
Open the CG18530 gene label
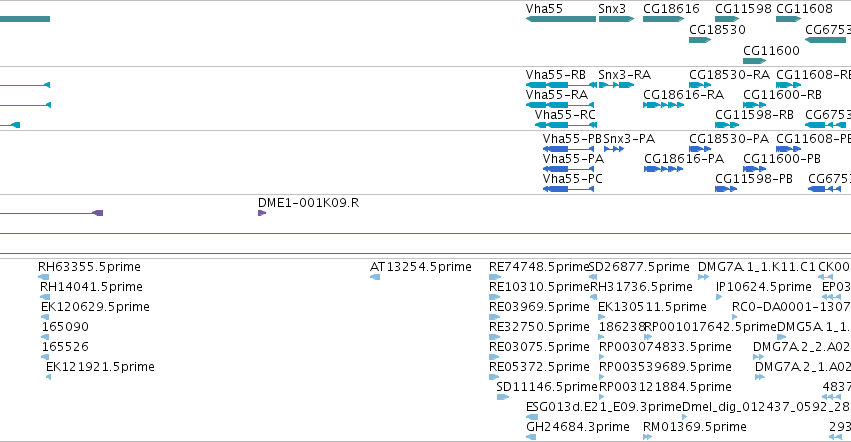pyautogui.click(x=717, y=30)
